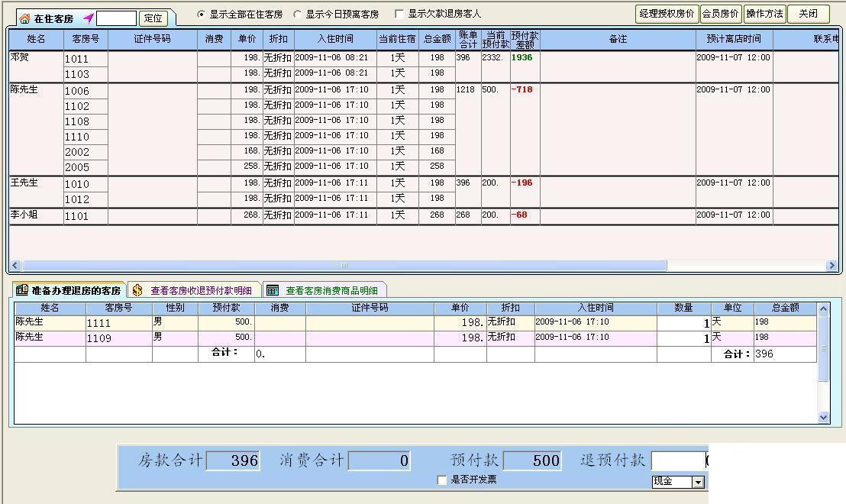
Task: Select room 2005 cell
Action: (86, 167)
